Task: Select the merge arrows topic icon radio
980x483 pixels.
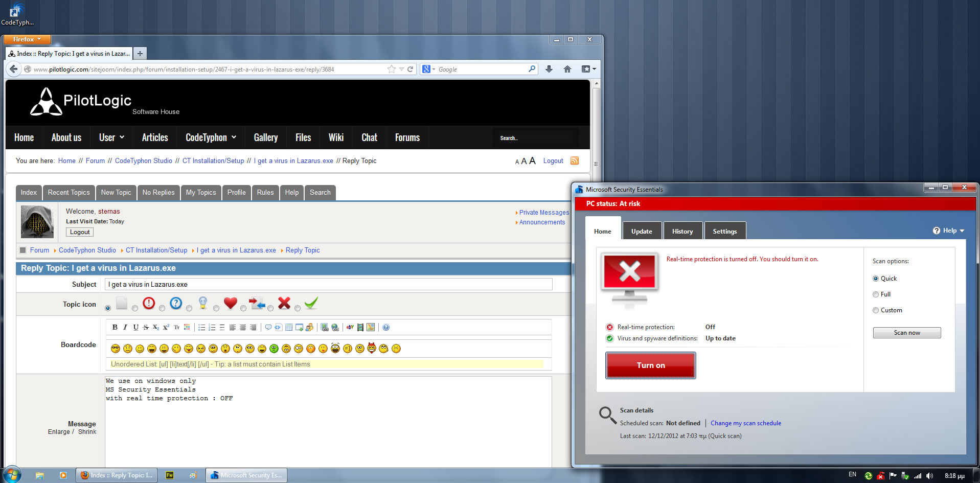Action: 243,308
